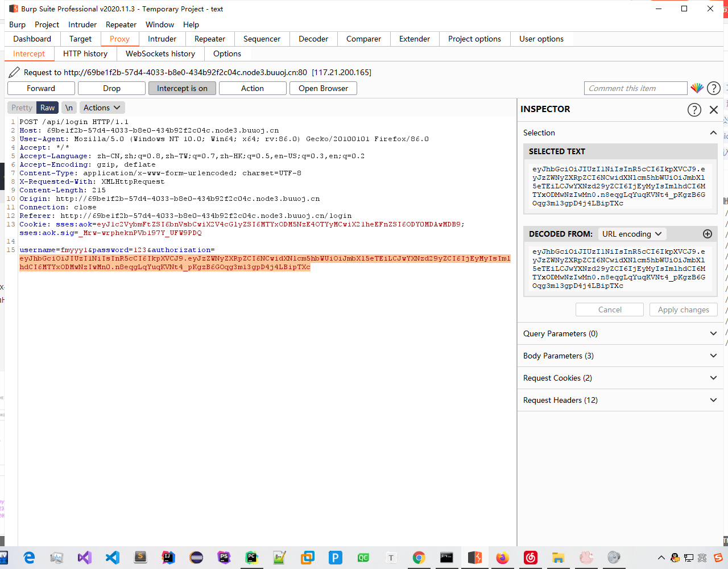Viewport: 728px width, 569px height.
Task: Open VS Code from the taskbar
Action: [113, 558]
